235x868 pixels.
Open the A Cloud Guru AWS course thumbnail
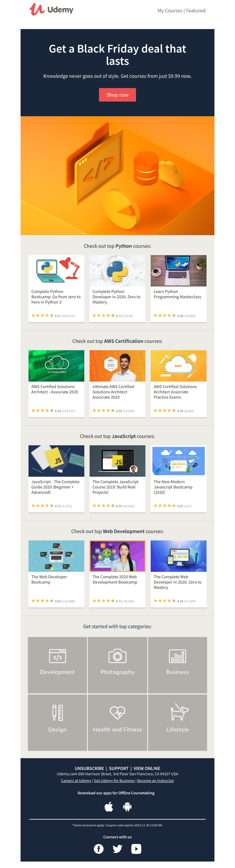(56, 365)
